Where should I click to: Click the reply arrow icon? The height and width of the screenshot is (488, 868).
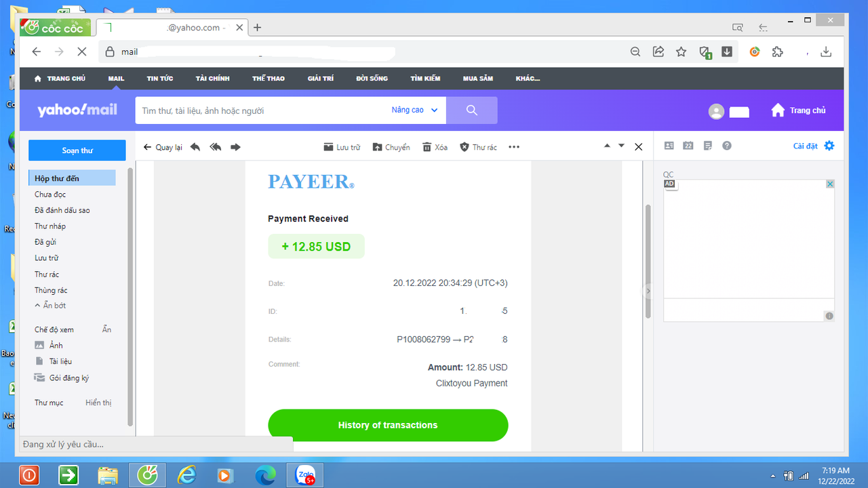(195, 147)
